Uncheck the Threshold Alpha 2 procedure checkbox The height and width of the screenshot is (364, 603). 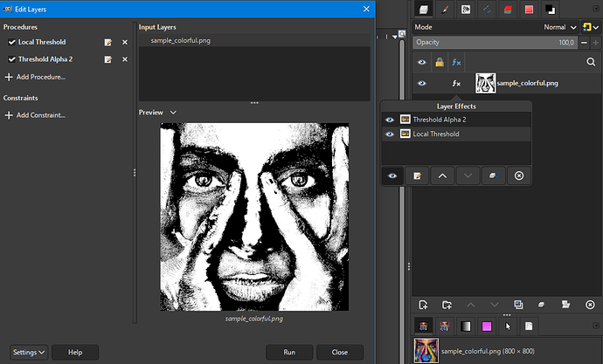click(12, 59)
